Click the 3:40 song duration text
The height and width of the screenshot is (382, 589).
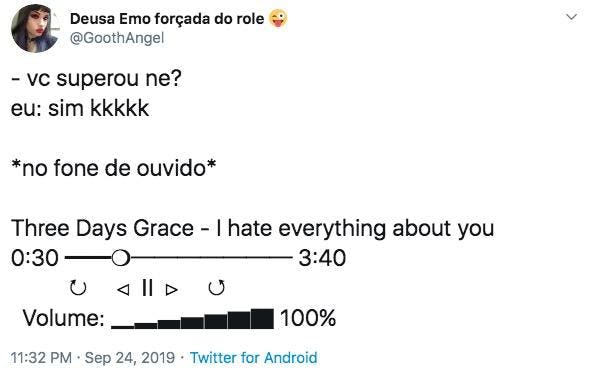click(x=322, y=258)
